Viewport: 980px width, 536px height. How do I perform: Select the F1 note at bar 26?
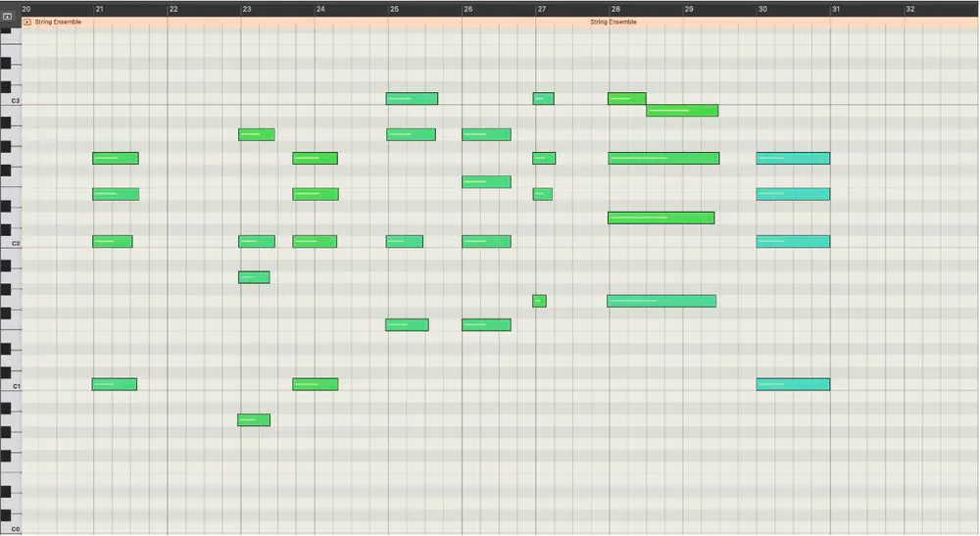coord(486,324)
